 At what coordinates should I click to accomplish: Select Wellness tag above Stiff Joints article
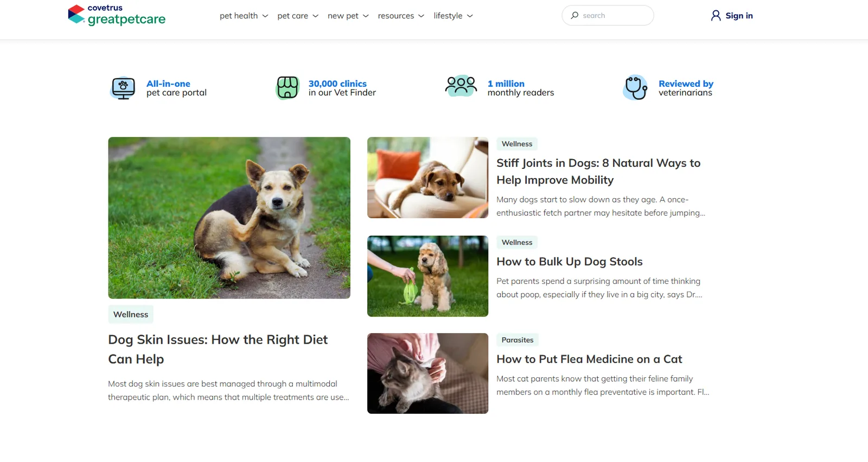517,144
